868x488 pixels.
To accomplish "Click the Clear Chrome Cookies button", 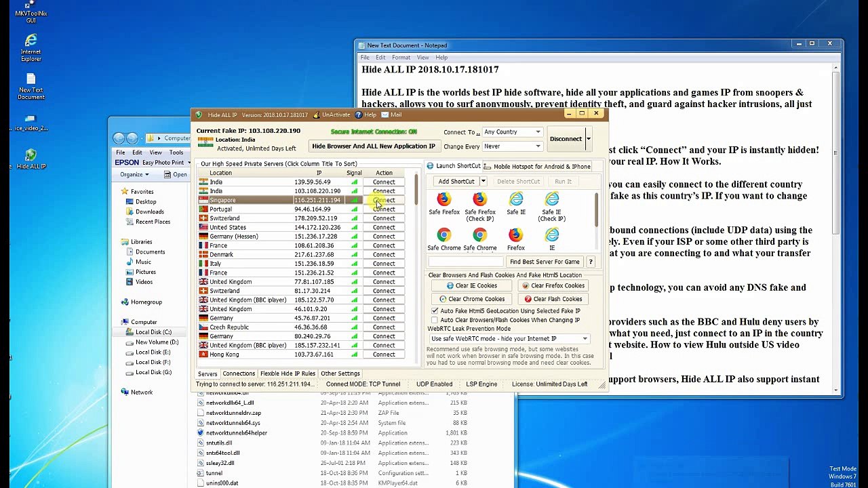I will click(471, 299).
